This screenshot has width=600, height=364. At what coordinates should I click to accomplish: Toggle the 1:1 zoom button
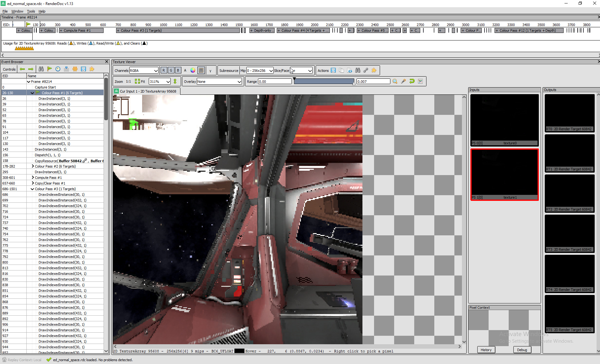click(x=128, y=82)
